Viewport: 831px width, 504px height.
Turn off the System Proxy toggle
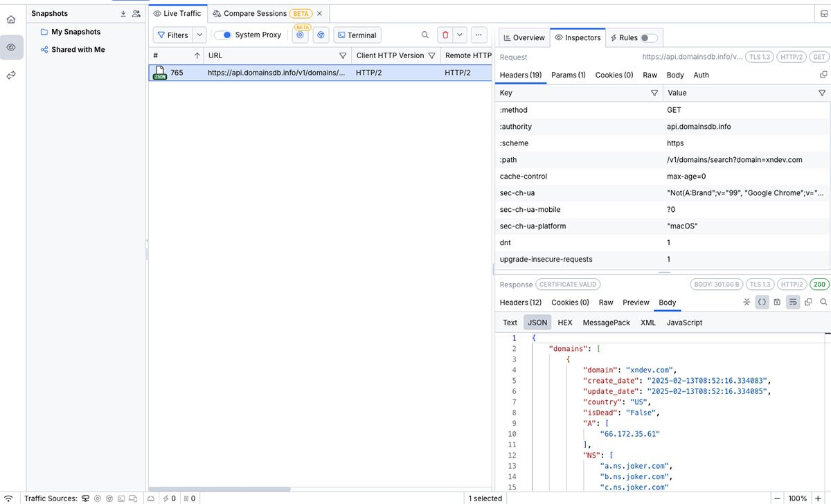pyautogui.click(x=224, y=35)
